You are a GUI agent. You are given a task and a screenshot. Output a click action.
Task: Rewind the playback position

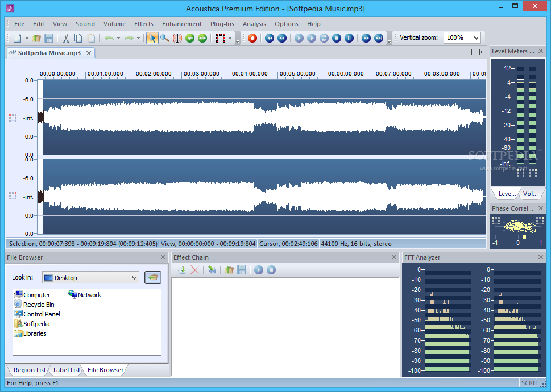pyautogui.click(x=282, y=38)
